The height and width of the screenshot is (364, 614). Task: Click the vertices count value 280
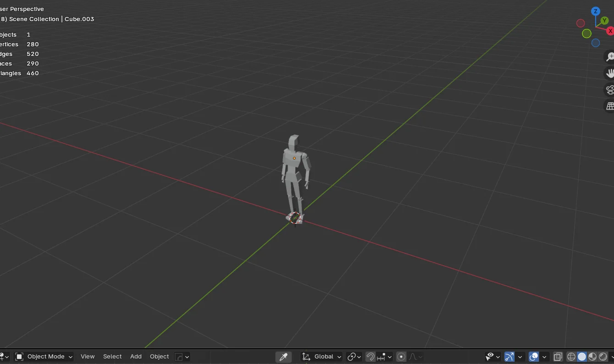(33, 44)
